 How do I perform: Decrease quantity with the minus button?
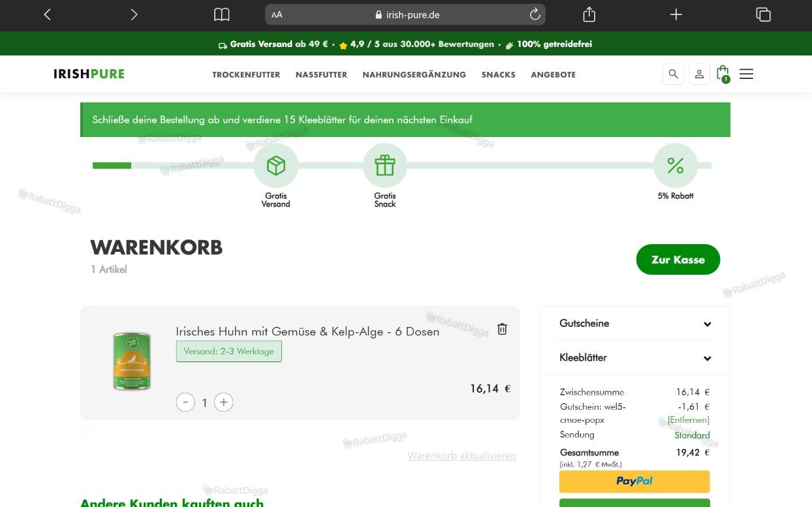point(185,403)
